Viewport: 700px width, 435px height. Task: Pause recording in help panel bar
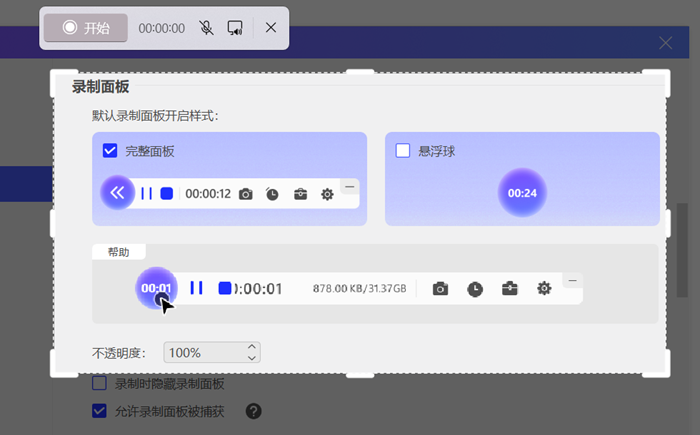pos(196,288)
